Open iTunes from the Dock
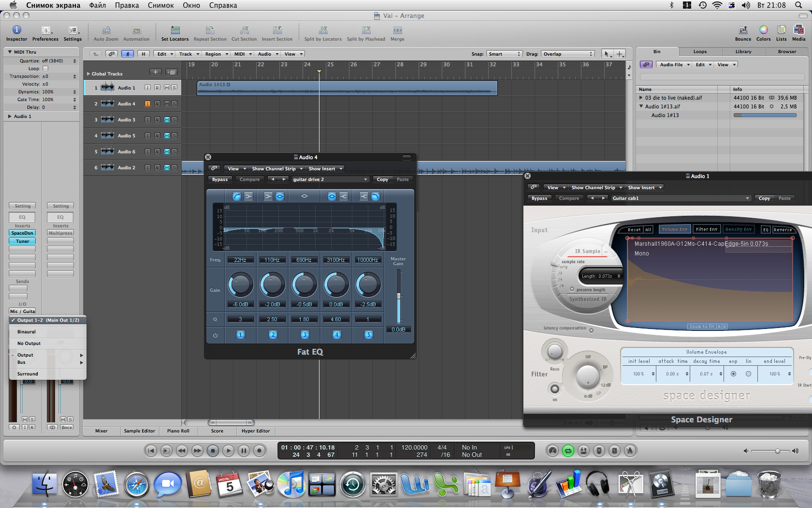Screen dimensions: 812x508 click(x=291, y=484)
